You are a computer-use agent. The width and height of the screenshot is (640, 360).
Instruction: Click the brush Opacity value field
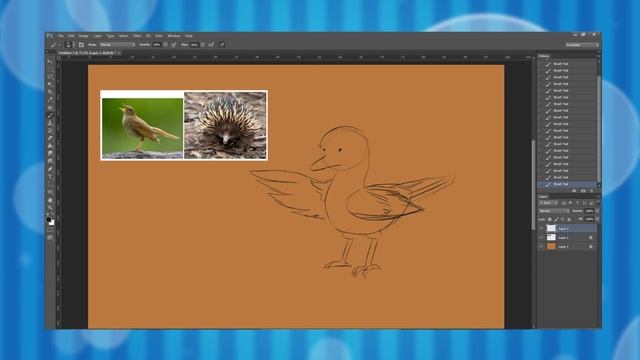(157, 44)
